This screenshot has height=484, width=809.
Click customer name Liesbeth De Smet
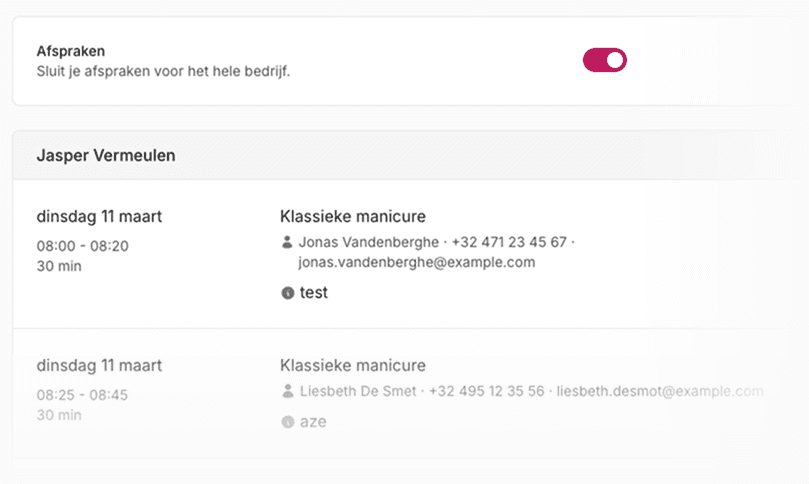[358, 391]
